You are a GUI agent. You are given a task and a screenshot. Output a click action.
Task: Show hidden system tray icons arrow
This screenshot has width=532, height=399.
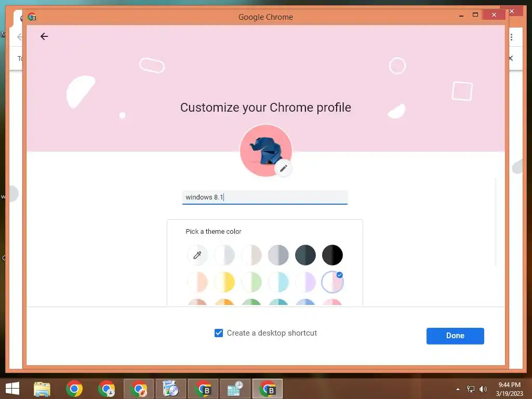458,389
